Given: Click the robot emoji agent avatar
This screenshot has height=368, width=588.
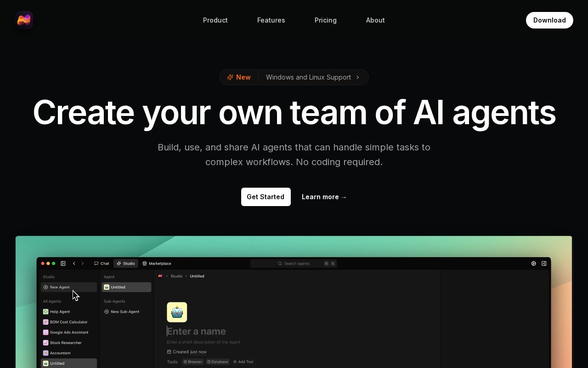Looking at the screenshot, I should 177,312.
